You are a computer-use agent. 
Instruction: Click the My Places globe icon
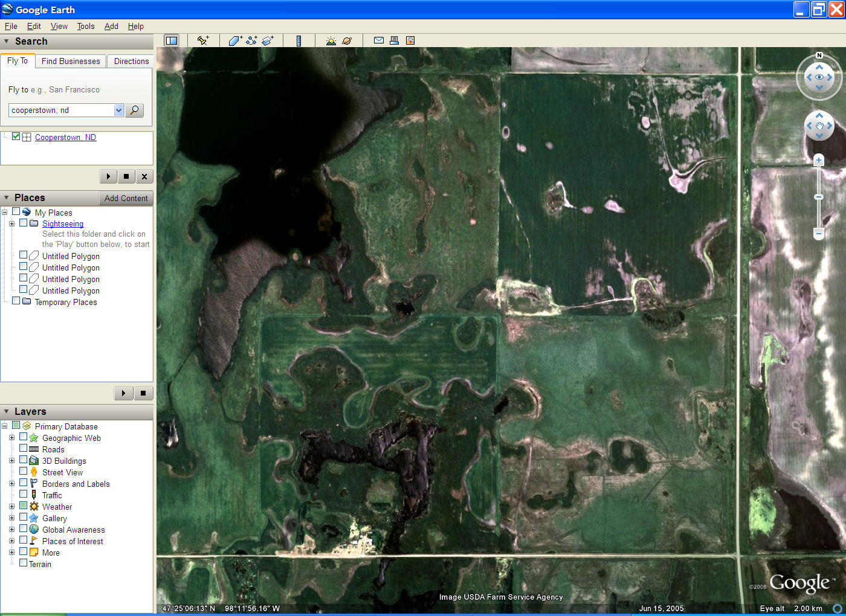[x=27, y=212]
